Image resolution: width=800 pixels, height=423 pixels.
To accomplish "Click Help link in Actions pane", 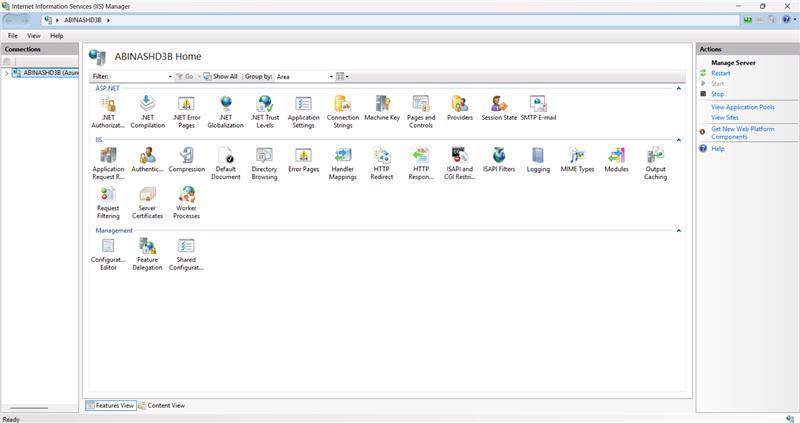I will click(x=717, y=148).
